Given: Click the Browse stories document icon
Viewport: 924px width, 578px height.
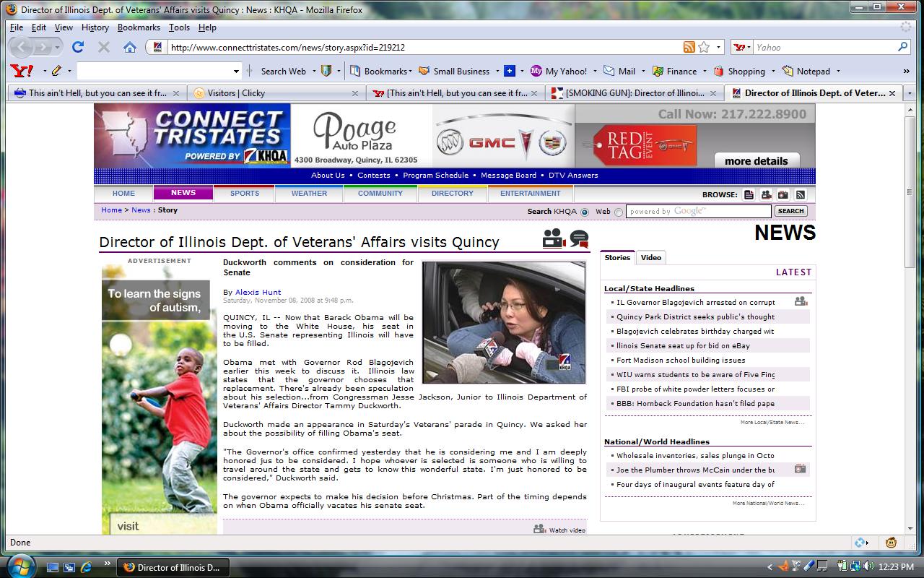Looking at the screenshot, I should point(749,194).
